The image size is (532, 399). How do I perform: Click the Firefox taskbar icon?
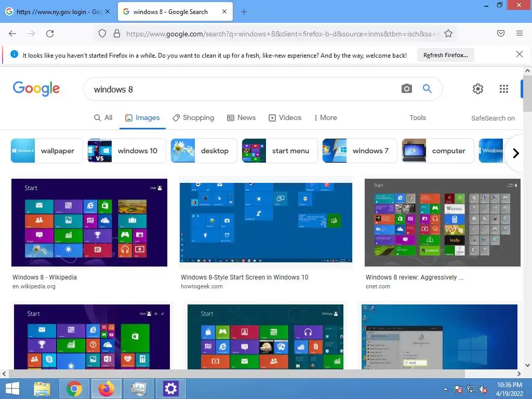click(106, 389)
